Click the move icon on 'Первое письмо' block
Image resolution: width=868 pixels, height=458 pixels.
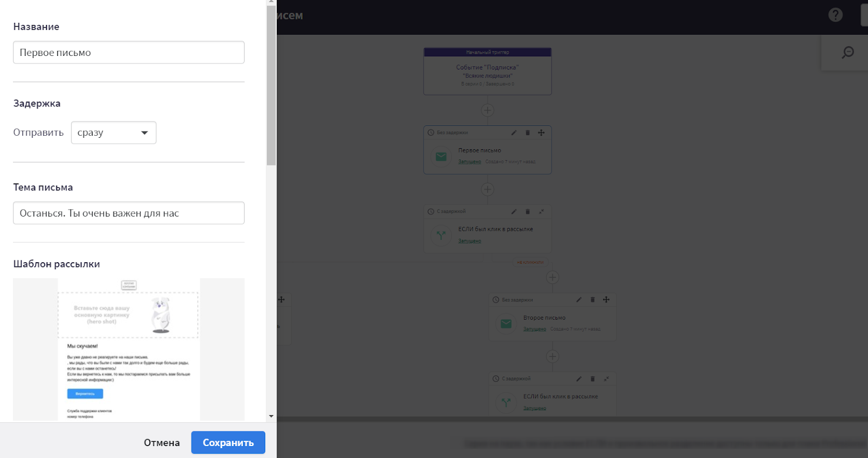click(x=541, y=132)
